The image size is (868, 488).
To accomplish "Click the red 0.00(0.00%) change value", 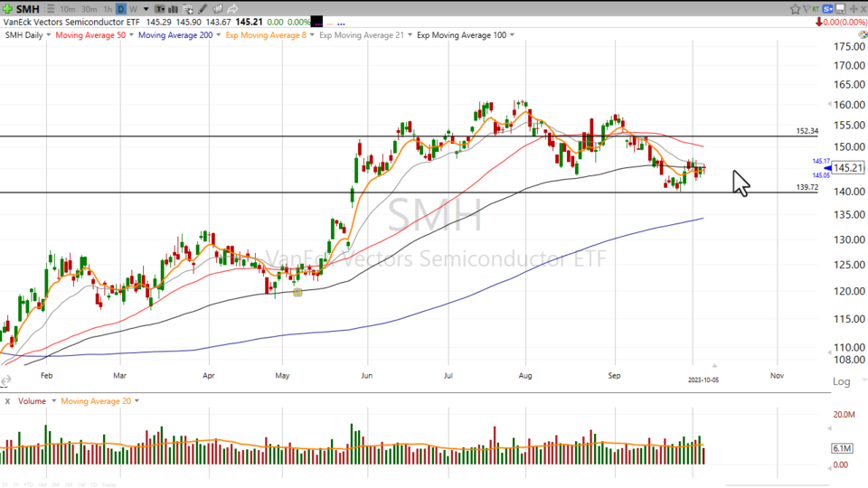I will click(x=844, y=22).
